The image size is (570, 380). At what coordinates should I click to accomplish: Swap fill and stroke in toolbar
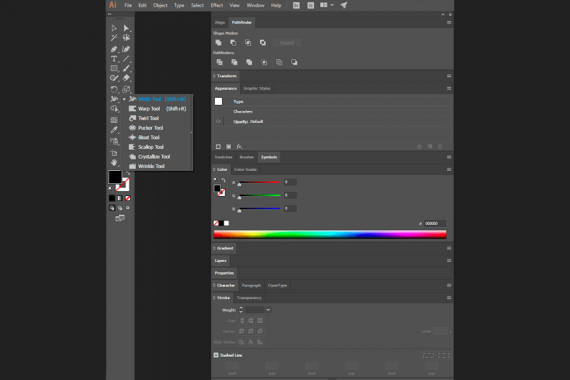point(127,173)
